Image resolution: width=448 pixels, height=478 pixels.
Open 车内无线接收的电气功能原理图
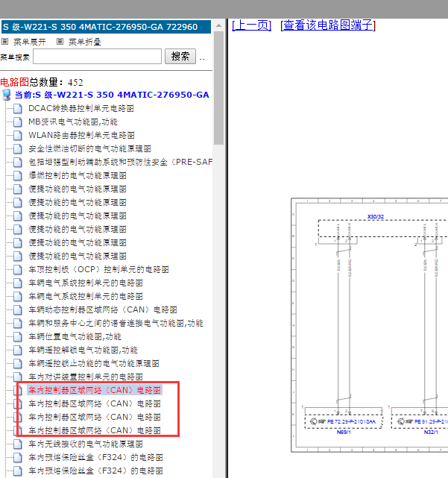point(85,444)
